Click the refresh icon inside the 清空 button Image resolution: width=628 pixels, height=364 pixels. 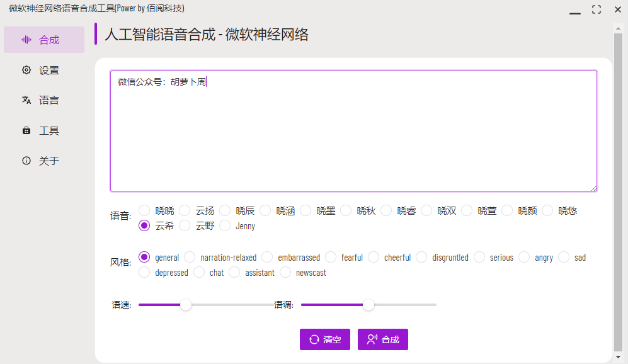pyautogui.click(x=314, y=339)
